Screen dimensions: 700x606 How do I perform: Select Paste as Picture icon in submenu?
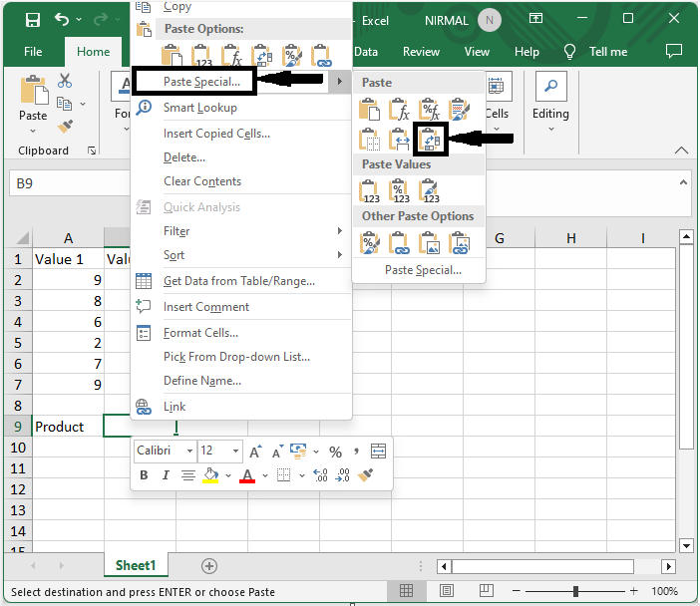[429, 243]
